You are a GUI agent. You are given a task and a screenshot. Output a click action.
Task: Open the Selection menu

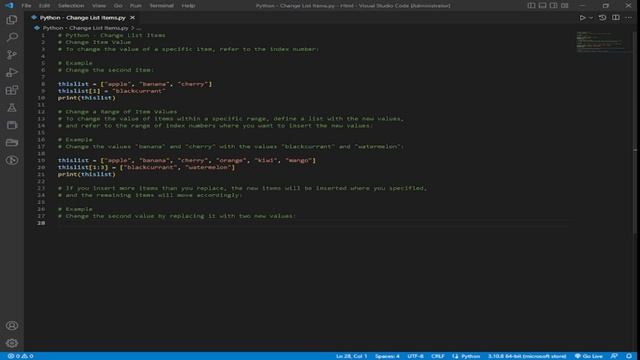coord(71,6)
